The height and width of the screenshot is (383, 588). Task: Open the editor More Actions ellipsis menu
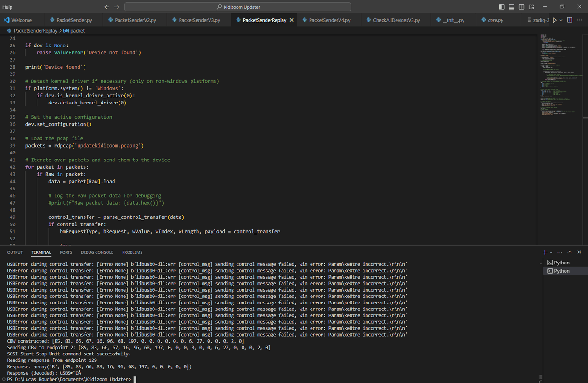[x=580, y=20]
